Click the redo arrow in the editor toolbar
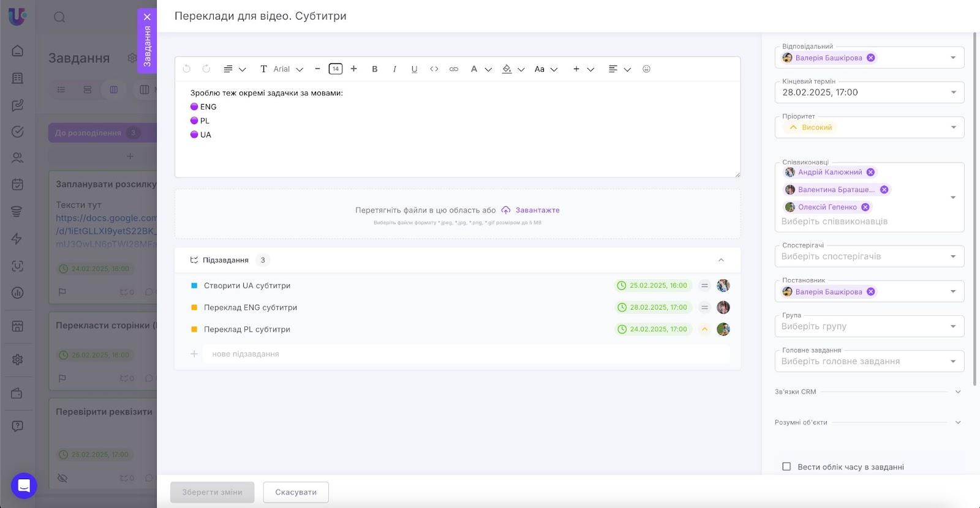This screenshot has width=980, height=508. [206, 69]
